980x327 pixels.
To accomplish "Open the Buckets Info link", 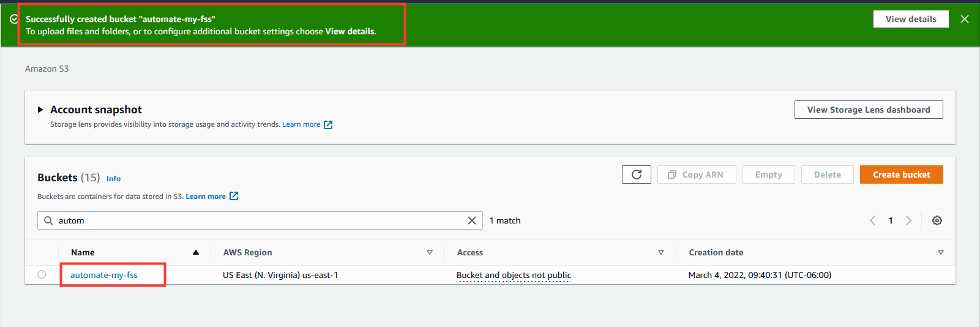I will click(x=113, y=179).
